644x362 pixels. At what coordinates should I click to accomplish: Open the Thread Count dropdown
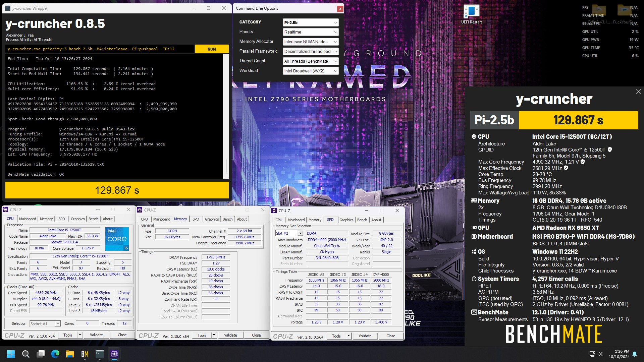pos(311,61)
